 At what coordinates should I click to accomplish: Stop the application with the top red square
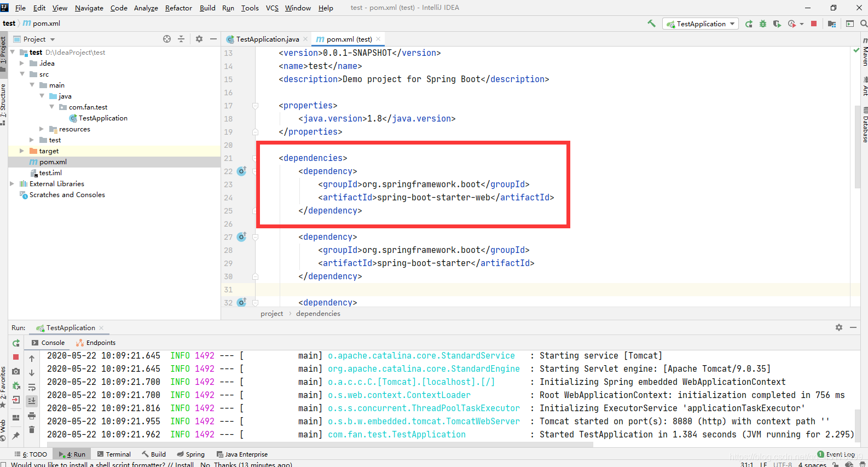[814, 24]
